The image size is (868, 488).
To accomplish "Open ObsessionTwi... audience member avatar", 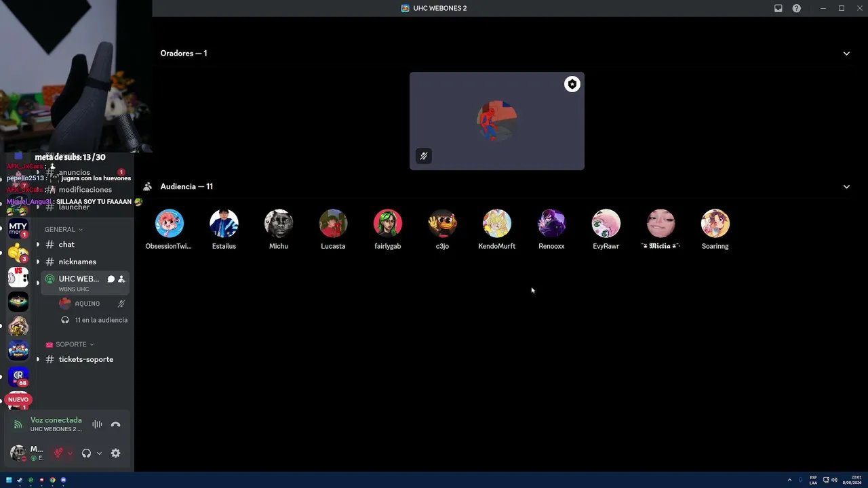I will pos(170,223).
